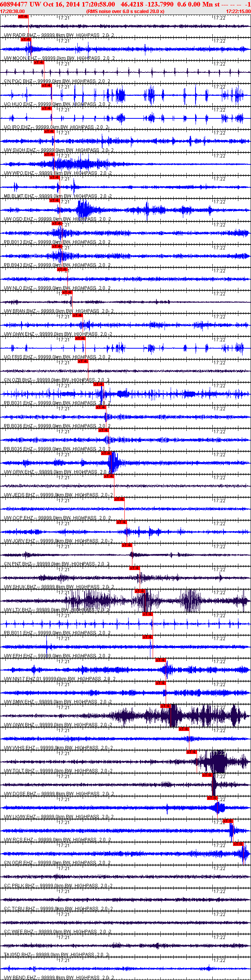This screenshot has height=980, width=251.
Task: Click the red pick flag on the UW GNW trace
Action: (166, 706)
